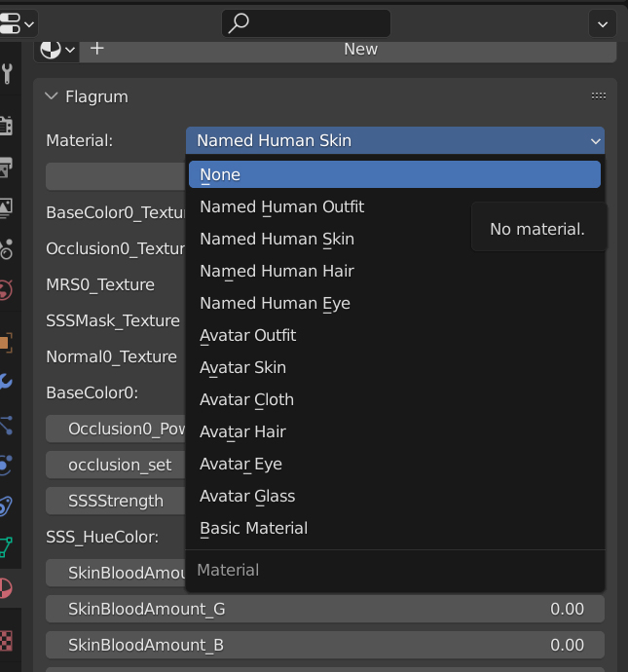Switch to View Layer properties tab
Image resolution: width=628 pixels, height=672 pixels.
(x=6, y=207)
